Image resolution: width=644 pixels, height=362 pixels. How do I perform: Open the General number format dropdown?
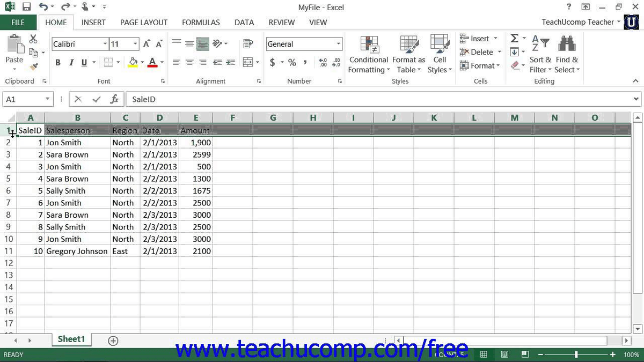pyautogui.click(x=339, y=44)
